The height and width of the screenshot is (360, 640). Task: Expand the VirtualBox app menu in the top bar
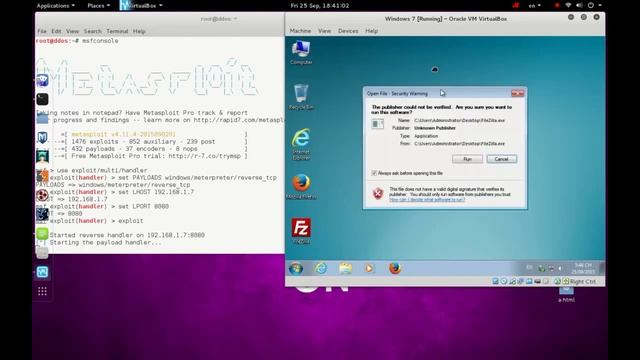click(141, 6)
